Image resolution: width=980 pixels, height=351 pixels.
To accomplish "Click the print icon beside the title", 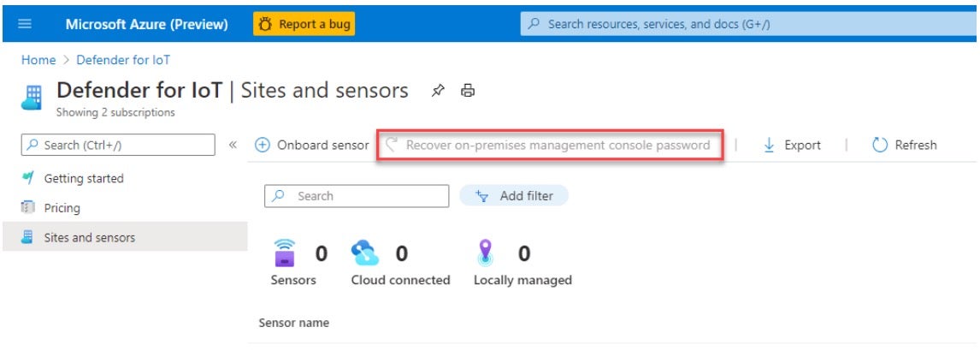I will click(x=467, y=91).
